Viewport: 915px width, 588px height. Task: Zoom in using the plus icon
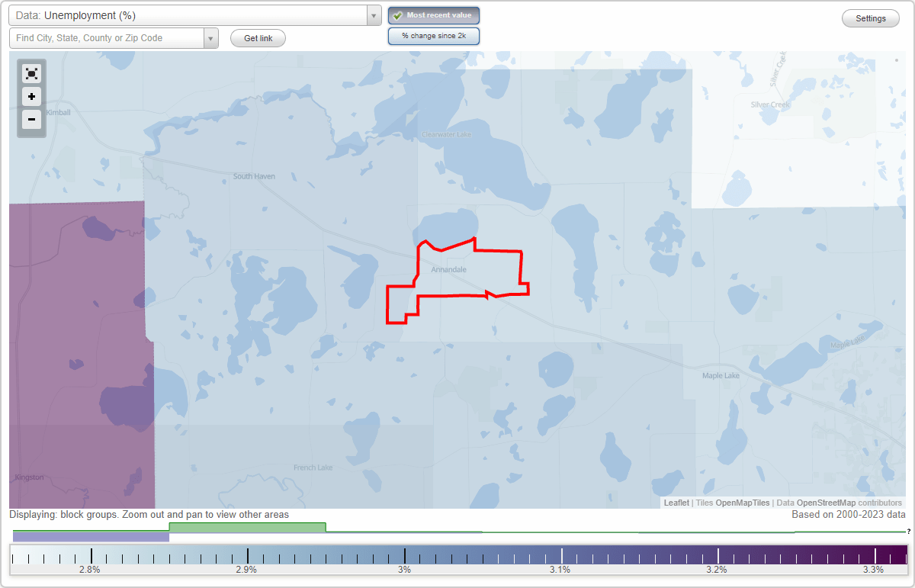click(31, 96)
